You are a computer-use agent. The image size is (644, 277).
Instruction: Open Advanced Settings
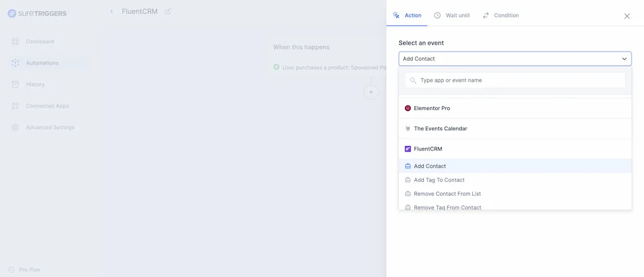50,127
